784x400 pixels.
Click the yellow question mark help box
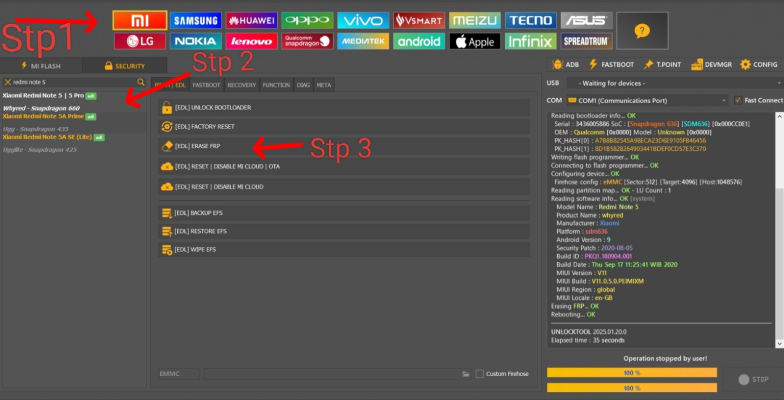(642, 30)
